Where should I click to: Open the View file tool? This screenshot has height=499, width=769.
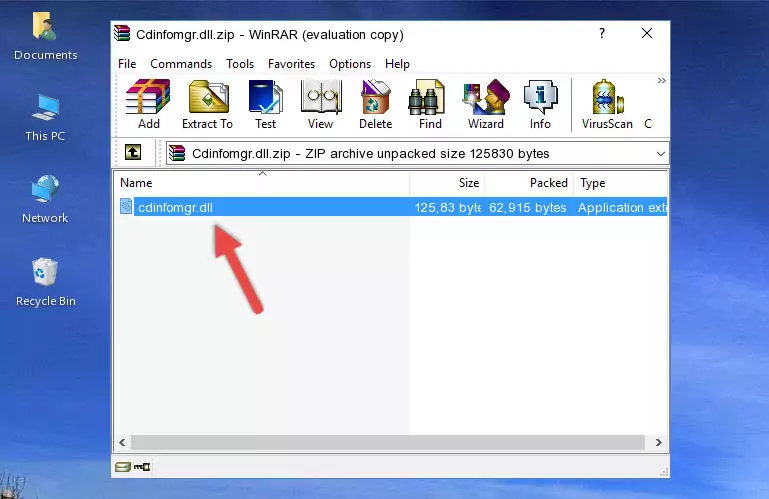pos(321,104)
